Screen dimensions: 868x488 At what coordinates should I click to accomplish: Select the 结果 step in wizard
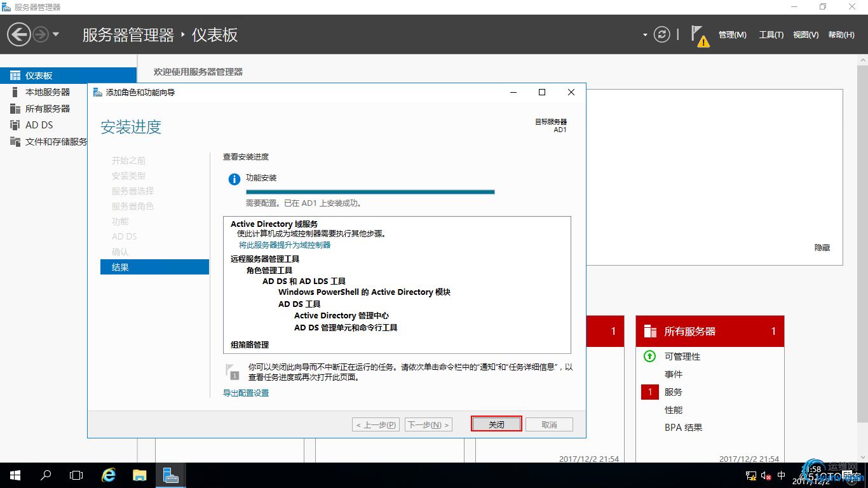pos(154,267)
